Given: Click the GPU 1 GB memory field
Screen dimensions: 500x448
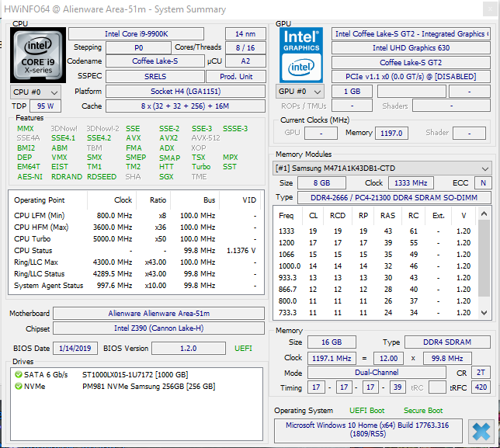Looking at the screenshot, I should pos(352,91).
